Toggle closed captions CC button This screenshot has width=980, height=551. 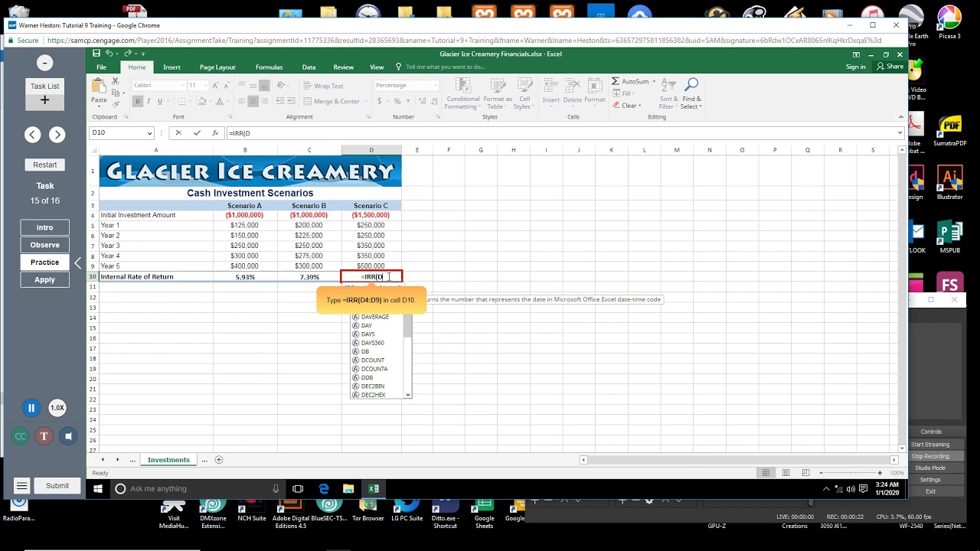21,436
